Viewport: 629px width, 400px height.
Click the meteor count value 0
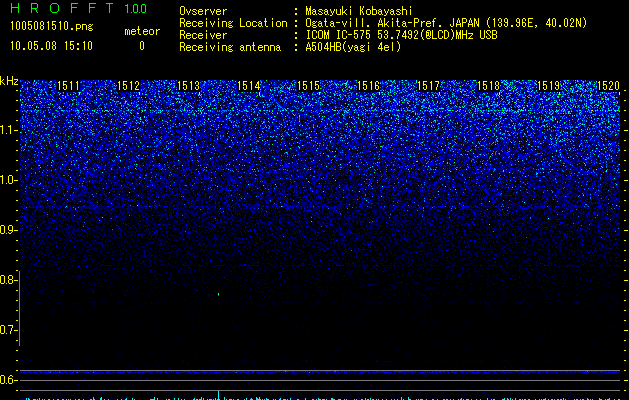pos(142,46)
